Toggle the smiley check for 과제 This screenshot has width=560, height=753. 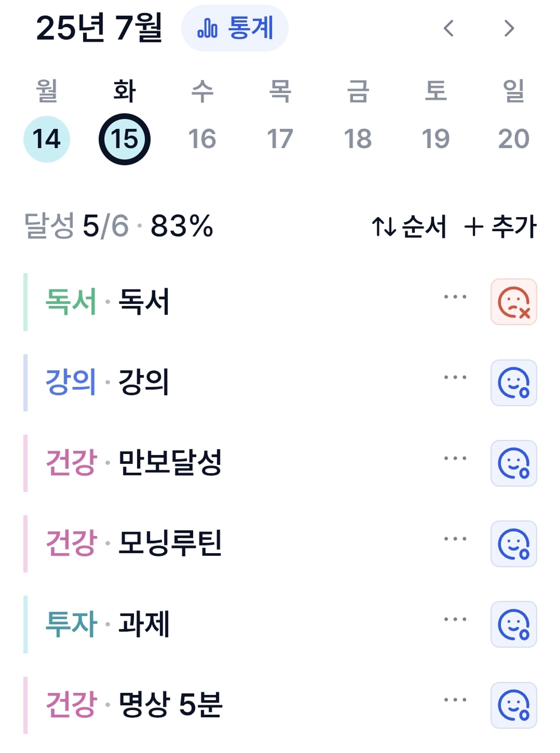tap(514, 624)
